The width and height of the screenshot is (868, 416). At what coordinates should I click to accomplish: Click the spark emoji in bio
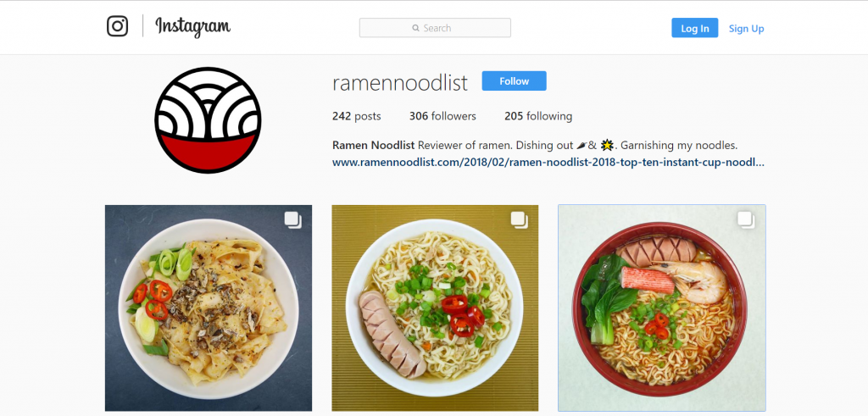click(607, 146)
